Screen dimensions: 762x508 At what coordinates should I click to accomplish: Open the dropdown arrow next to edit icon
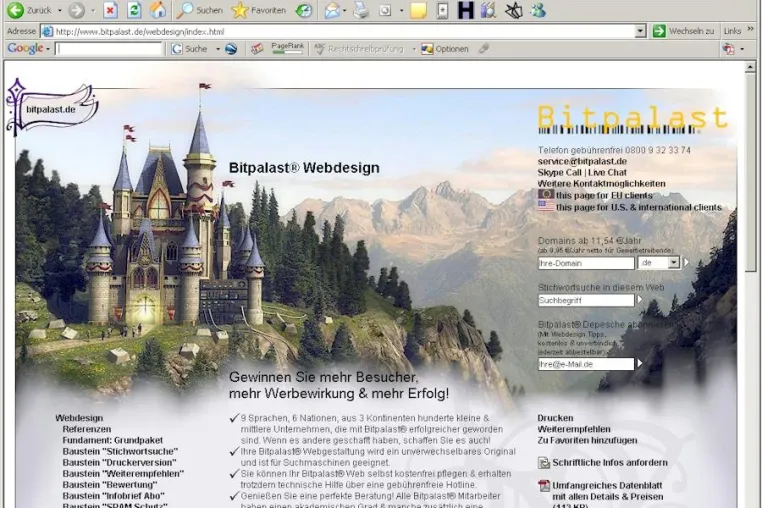[x=401, y=10]
